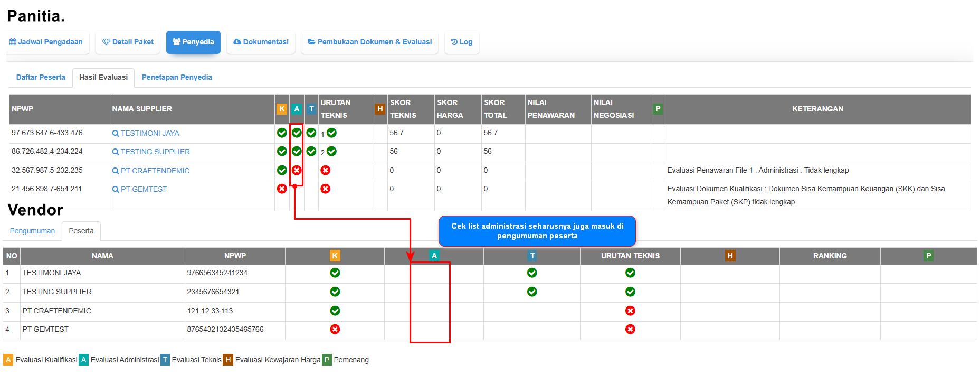Image resolution: width=980 pixels, height=383 pixels.
Task: Open the TESTING SUPPLIER link
Action: click(155, 152)
